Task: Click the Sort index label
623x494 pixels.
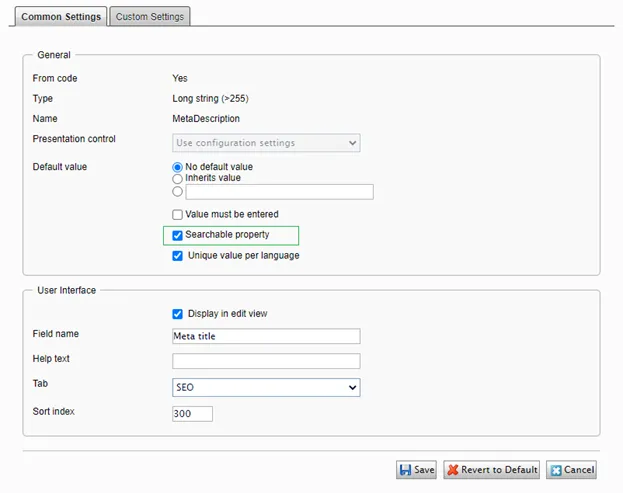Action: tap(54, 411)
